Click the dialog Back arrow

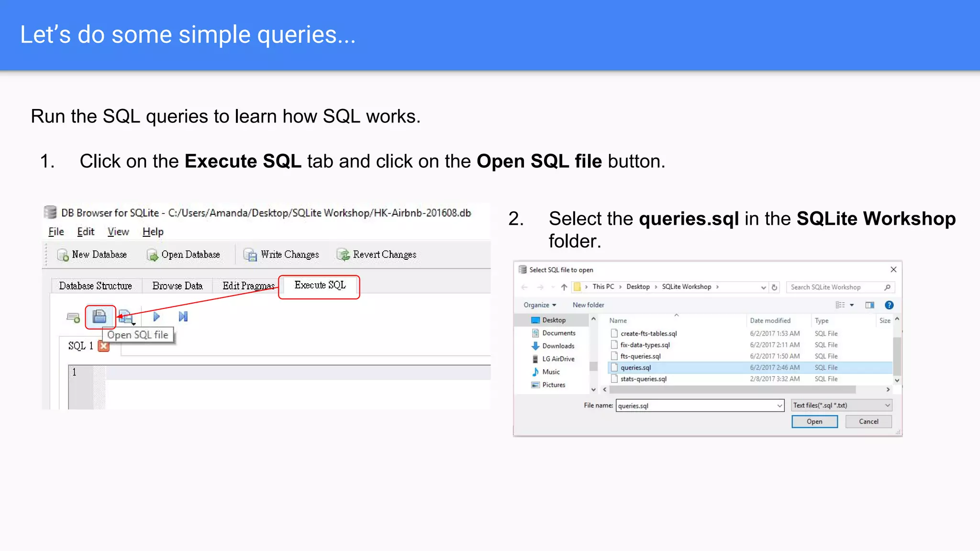point(524,287)
